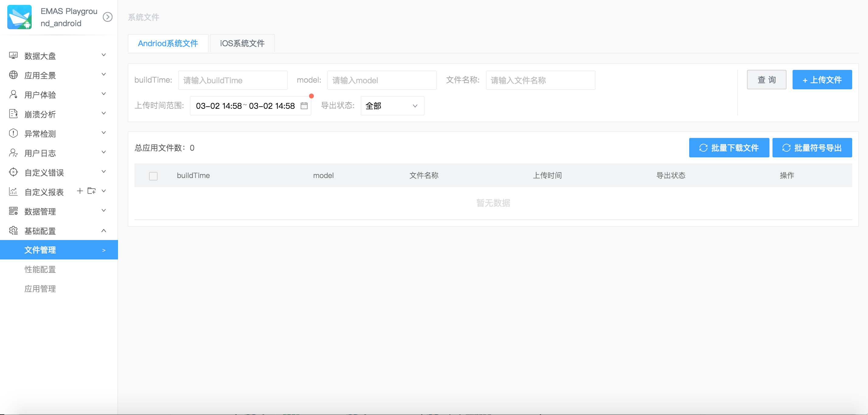
Task: Click the 用户体验 person icon
Action: [x=13, y=94]
